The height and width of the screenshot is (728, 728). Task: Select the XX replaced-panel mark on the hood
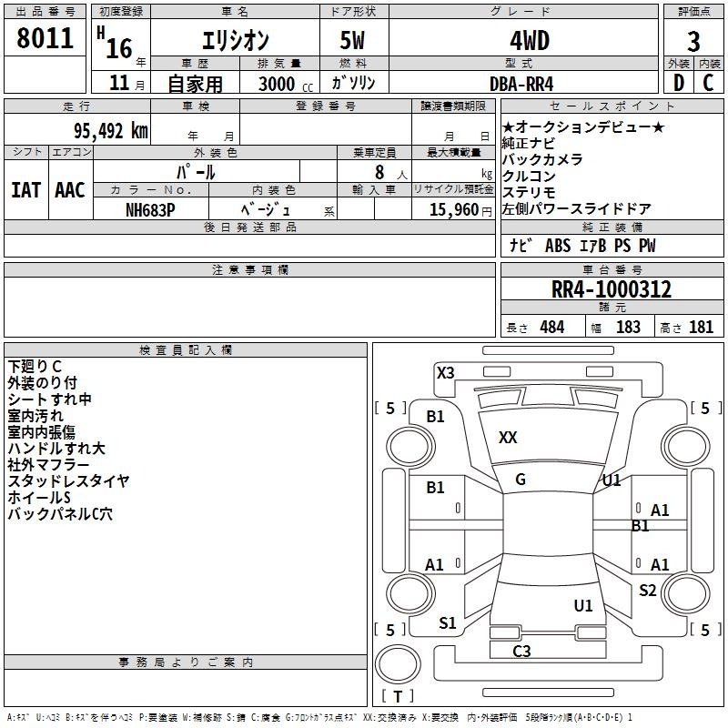(x=508, y=438)
